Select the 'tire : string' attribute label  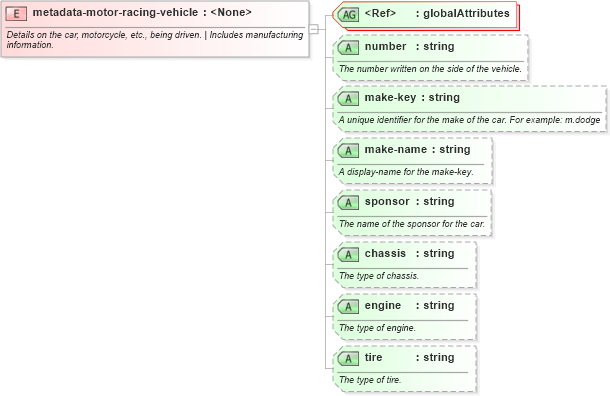tap(409, 357)
